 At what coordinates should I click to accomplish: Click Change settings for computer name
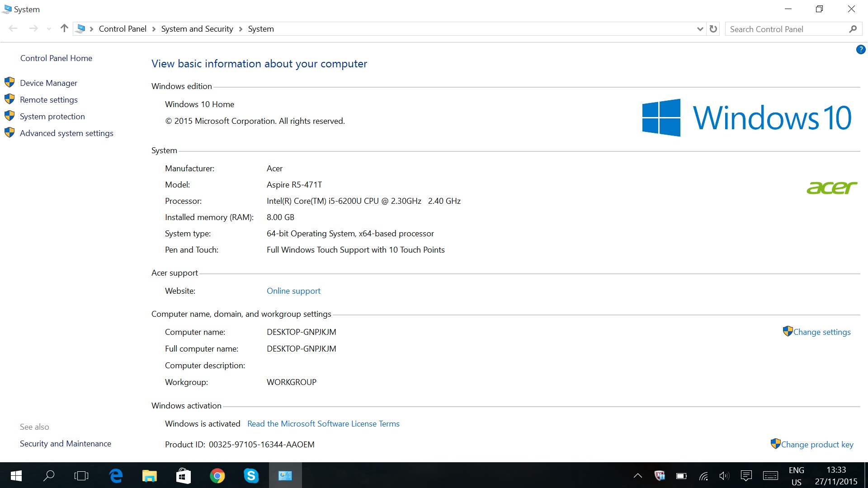(x=821, y=332)
